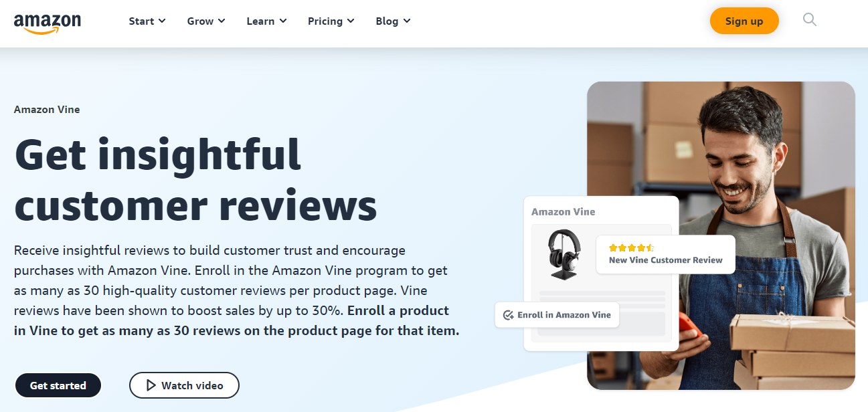
Task: Click the orange Sign up button
Action: [x=744, y=21]
